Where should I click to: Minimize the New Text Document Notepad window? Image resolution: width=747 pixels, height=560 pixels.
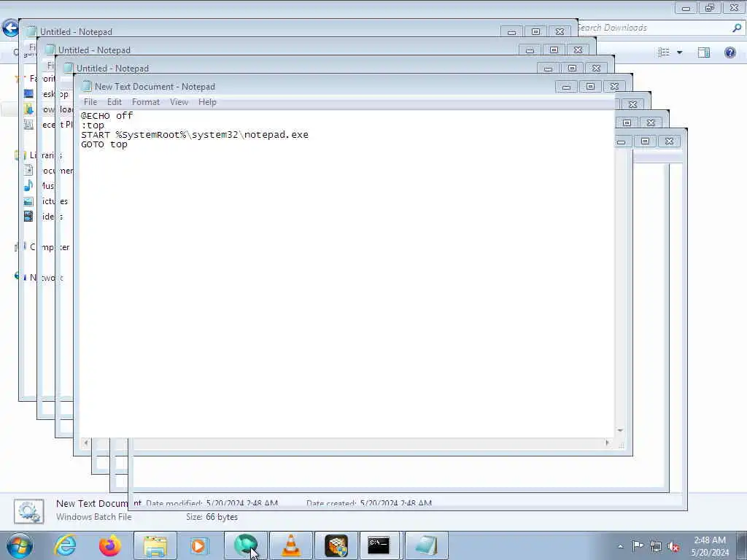(566, 87)
